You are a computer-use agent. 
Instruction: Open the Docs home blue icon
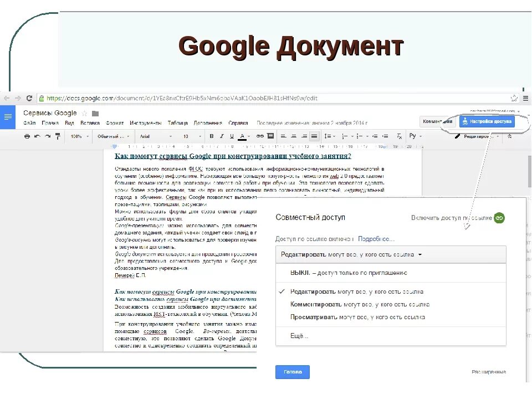coord(7,117)
